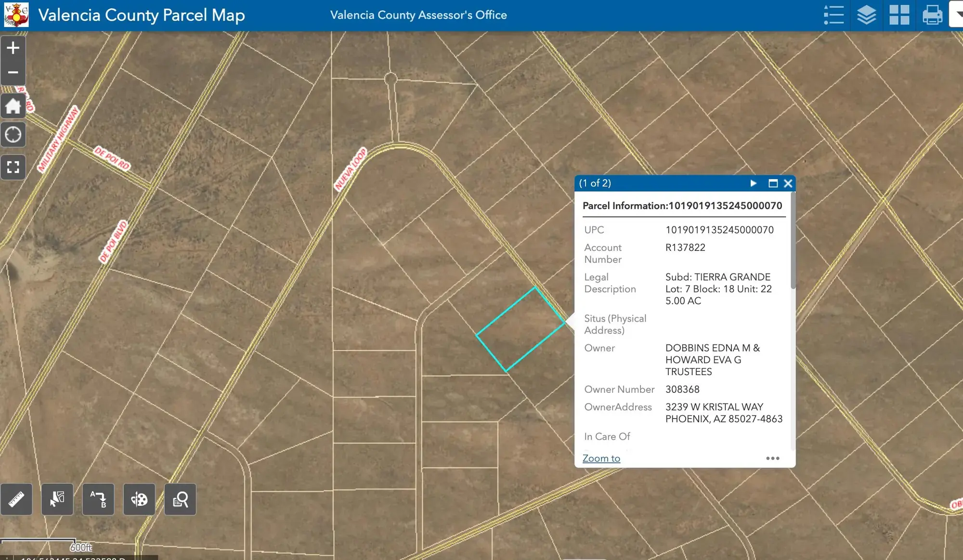This screenshot has height=560, width=963.
Task: Click the Valencia County Parcel Map title
Action: pos(142,15)
